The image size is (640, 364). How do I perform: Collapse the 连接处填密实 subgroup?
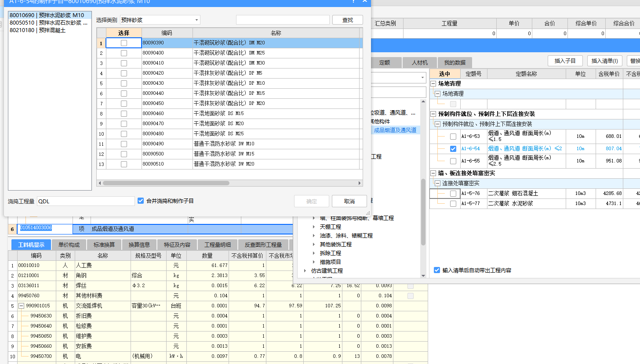pyautogui.click(x=437, y=183)
